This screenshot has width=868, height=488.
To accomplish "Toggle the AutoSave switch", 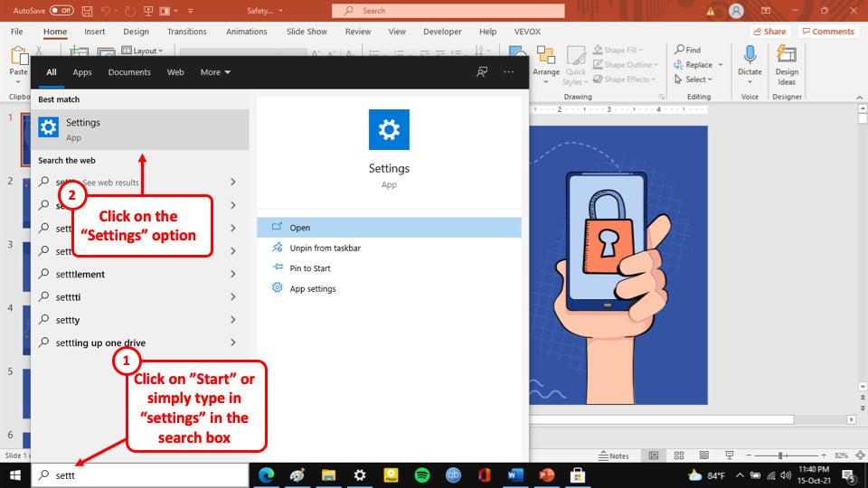I will pos(61,10).
